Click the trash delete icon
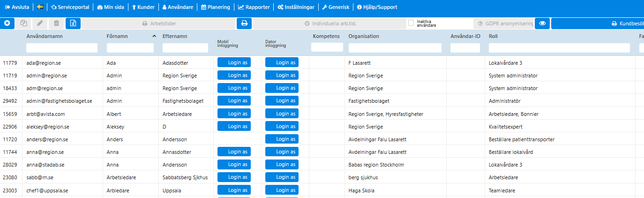The height and width of the screenshot is (198, 644). (x=56, y=23)
